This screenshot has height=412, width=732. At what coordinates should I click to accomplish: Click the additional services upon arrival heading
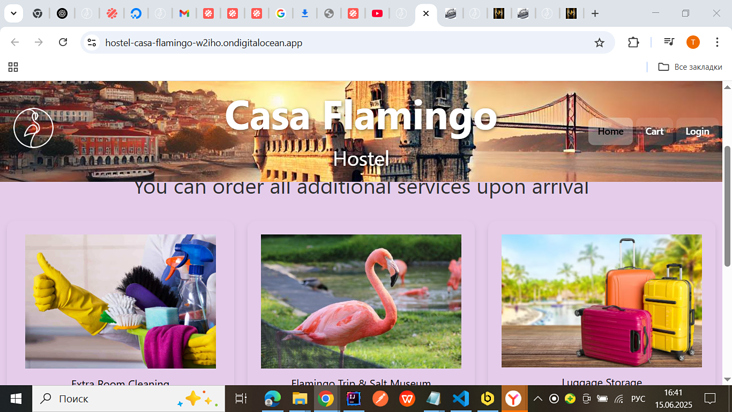pyautogui.click(x=361, y=188)
